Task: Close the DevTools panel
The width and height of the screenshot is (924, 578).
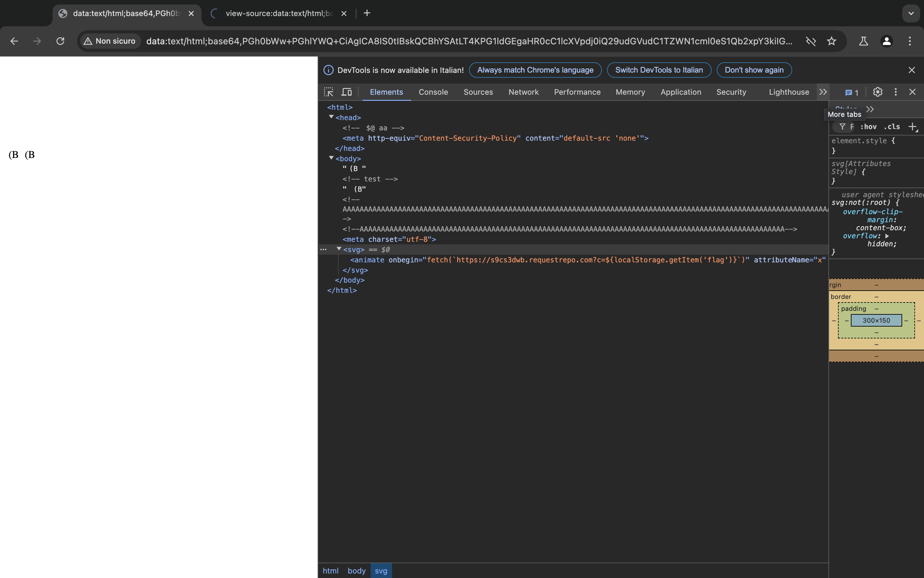Action: click(912, 92)
